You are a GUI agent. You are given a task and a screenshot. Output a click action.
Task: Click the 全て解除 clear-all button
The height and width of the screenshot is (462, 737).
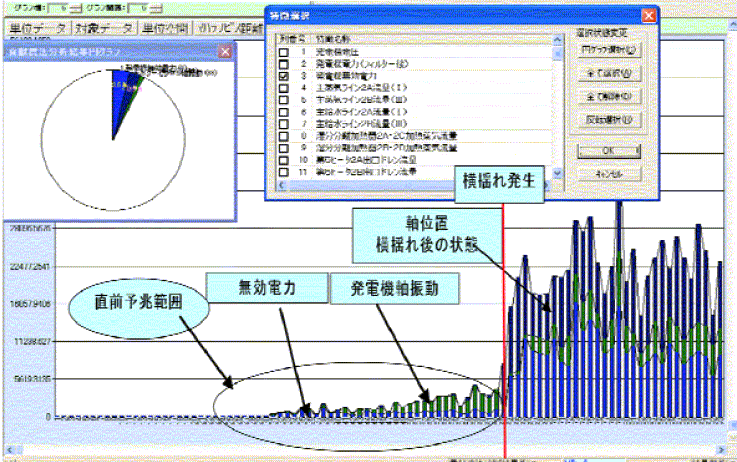[x=609, y=97]
